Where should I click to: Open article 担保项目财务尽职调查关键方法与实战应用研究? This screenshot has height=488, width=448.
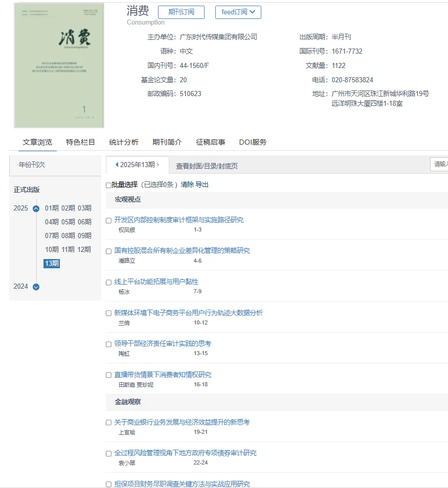coord(182,484)
